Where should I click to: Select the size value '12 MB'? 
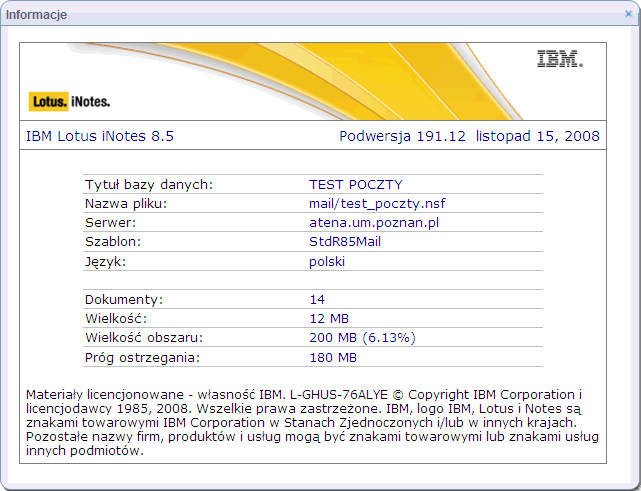click(x=329, y=319)
